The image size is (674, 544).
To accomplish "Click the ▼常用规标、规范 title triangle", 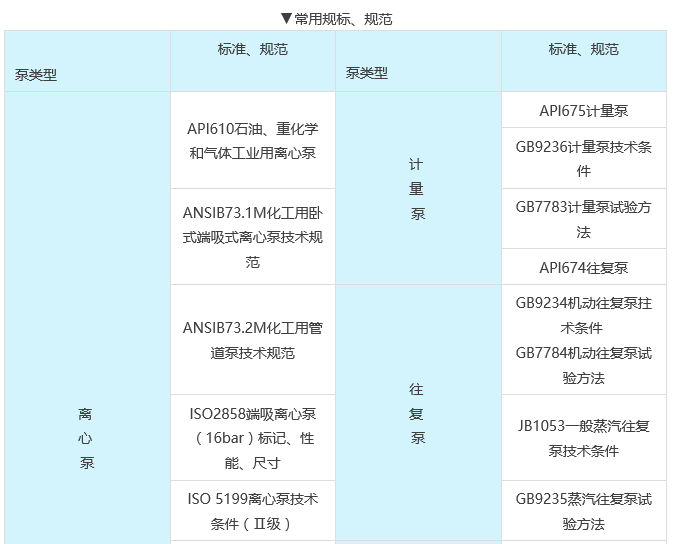I will pyautogui.click(x=286, y=19).
